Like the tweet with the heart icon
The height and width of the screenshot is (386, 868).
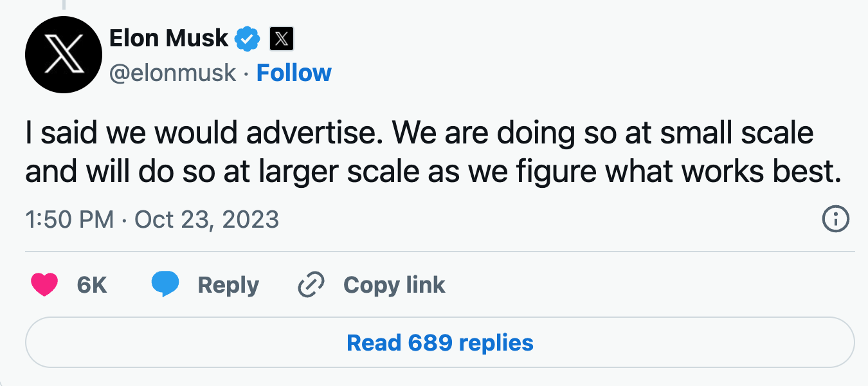[x=44, y=285]
